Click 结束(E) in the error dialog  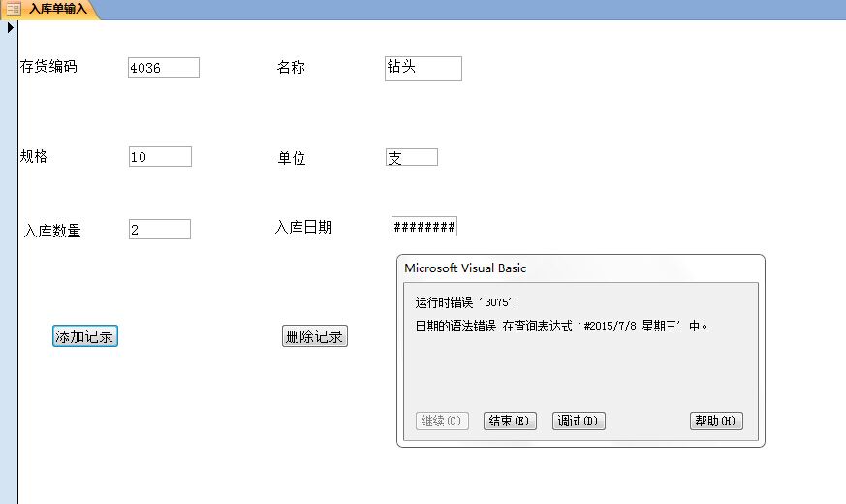[510, 421]
